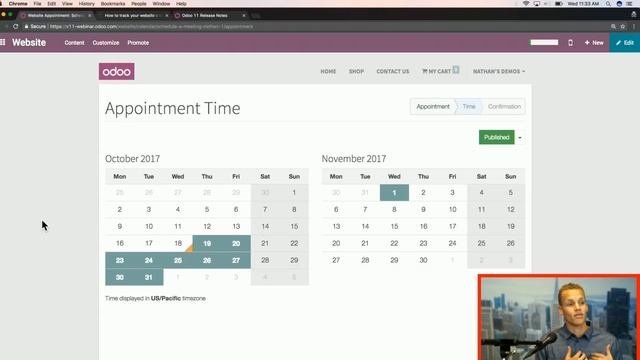Bookmark this page with the star icon
The image size is (640, 360).
click(x=623, y=27)
